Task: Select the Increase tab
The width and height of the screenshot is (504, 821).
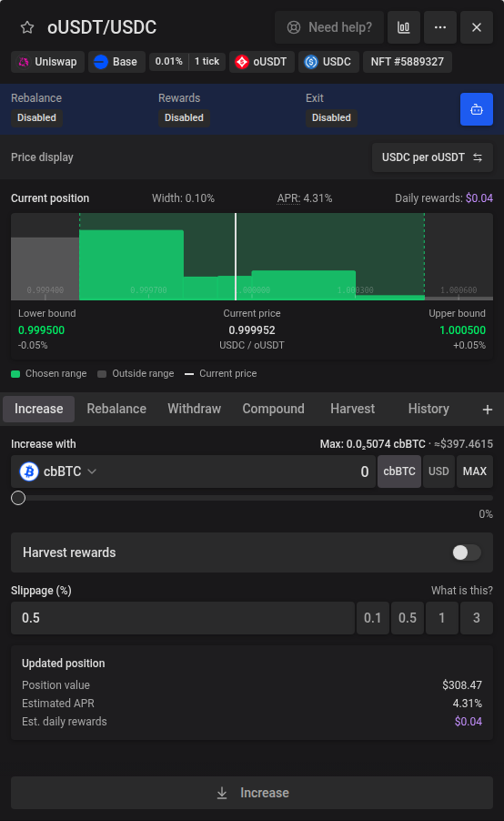Action: click(x=39, y=409)
